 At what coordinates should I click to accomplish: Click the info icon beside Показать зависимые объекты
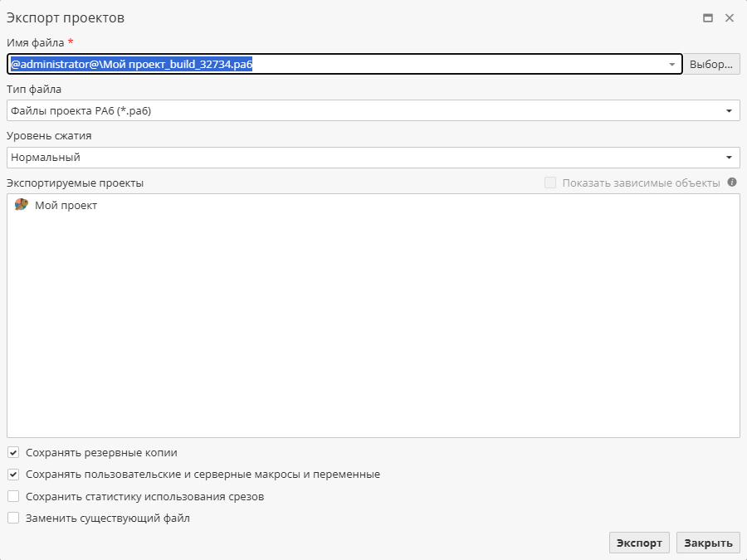[733, 183]
